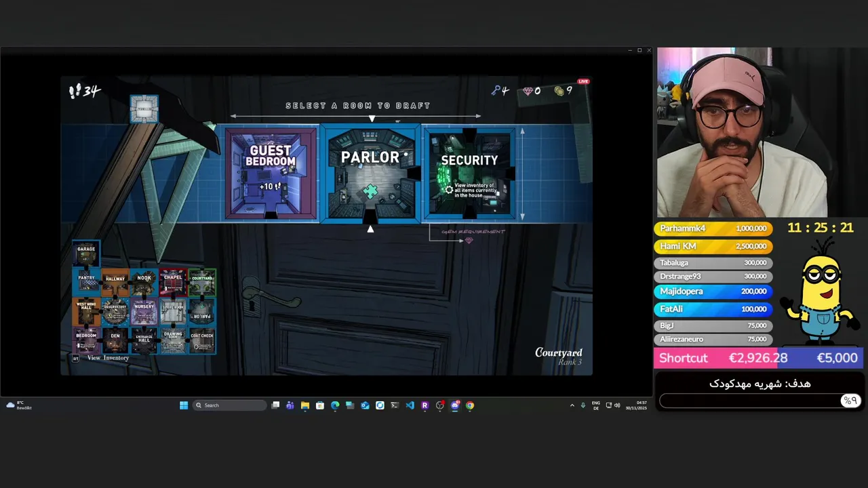Open the weather widget in the taskbar
The width and height of the screenshot is (868, 488).
coord(19,405)
